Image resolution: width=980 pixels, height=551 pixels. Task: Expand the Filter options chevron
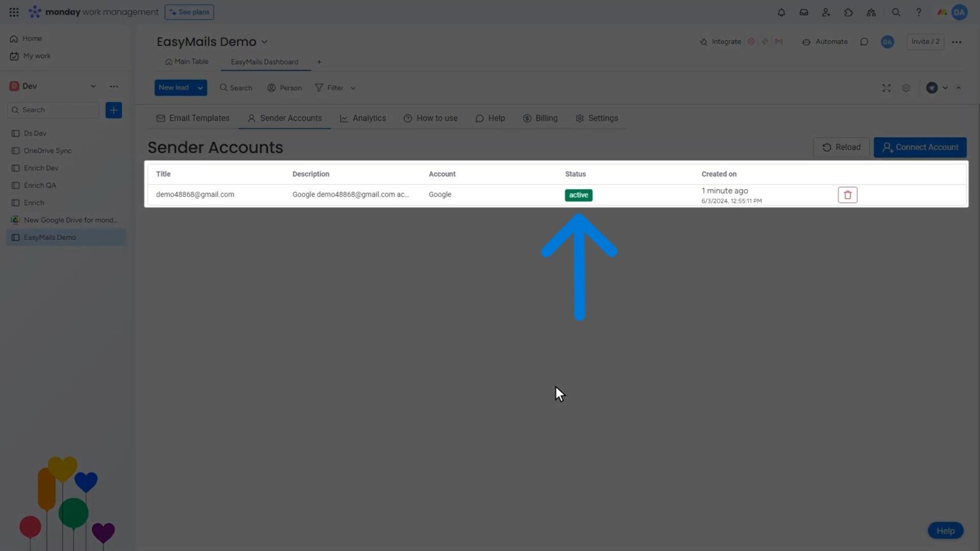(353, 88)
